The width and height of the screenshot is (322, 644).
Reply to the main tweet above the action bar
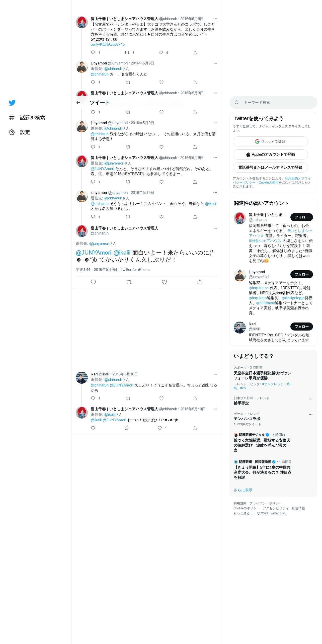[93, 282]
